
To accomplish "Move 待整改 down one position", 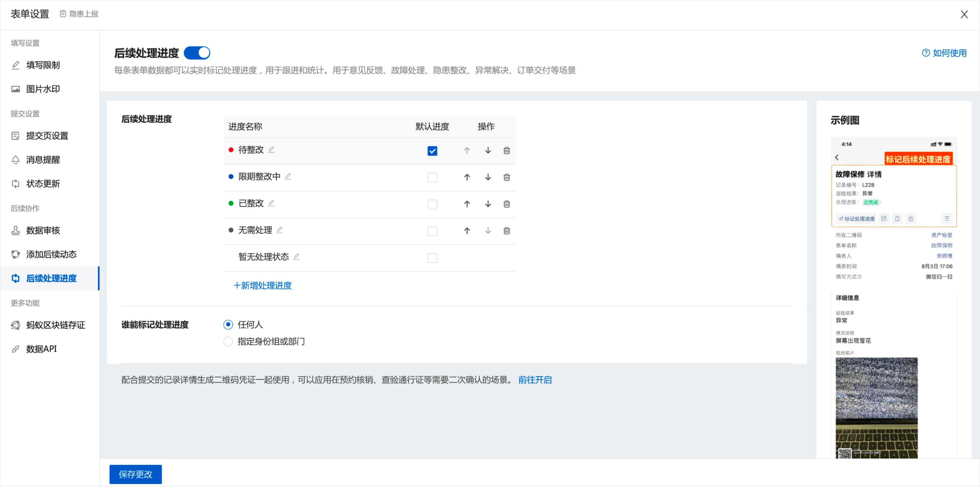I will 488,151.
